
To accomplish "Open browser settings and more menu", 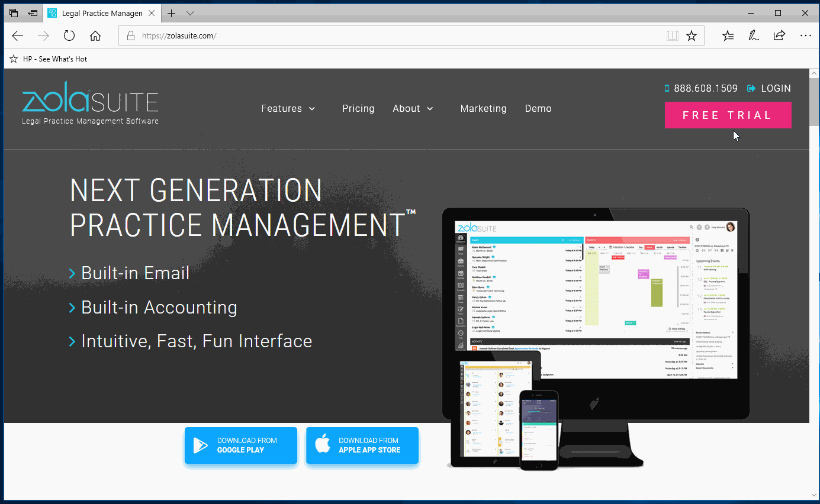I will coord(806,35).
